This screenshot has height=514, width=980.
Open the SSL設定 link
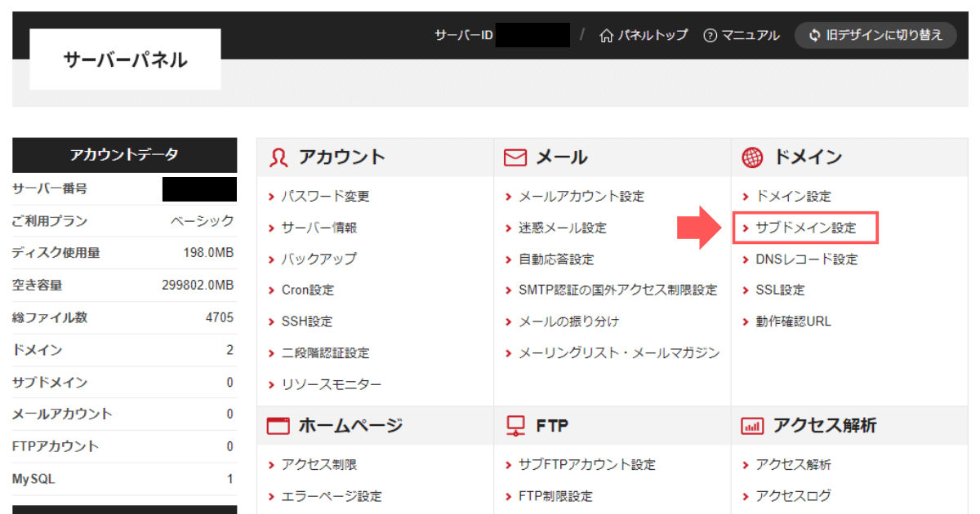point(778,290)
